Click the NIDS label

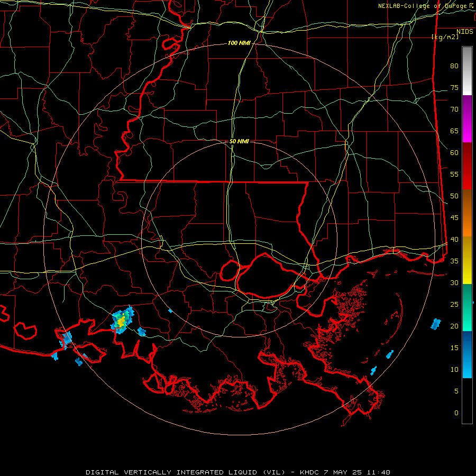[465, 32]
